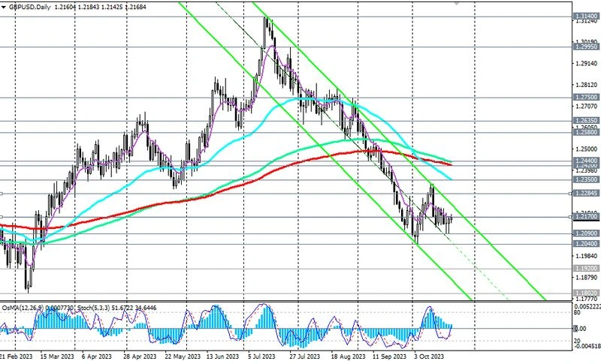
Task: Click the 5 Jul 2023 date label
Action: (261, 356)
